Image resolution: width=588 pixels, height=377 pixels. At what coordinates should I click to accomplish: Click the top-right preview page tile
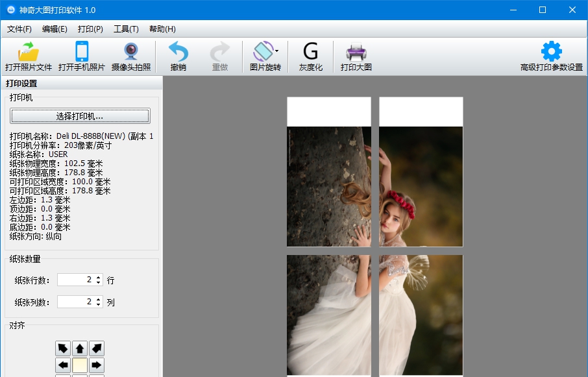pyautogui.click(x=421, y=171)
